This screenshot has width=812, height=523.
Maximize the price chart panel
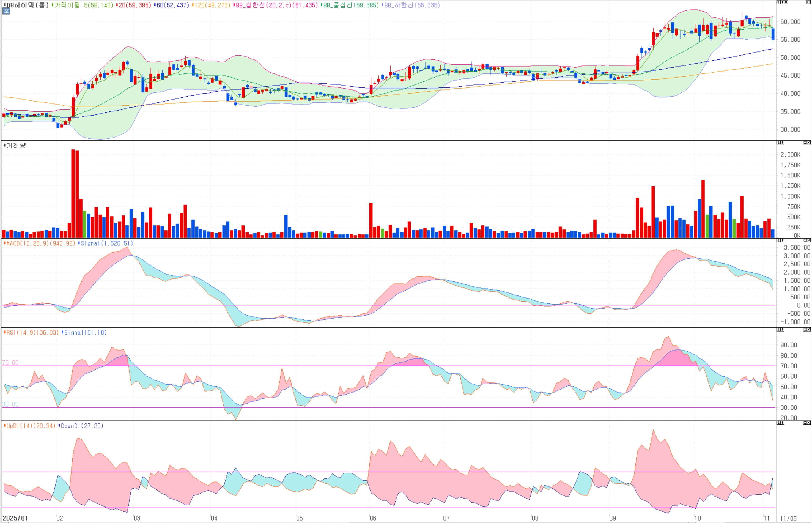point(809,2)
